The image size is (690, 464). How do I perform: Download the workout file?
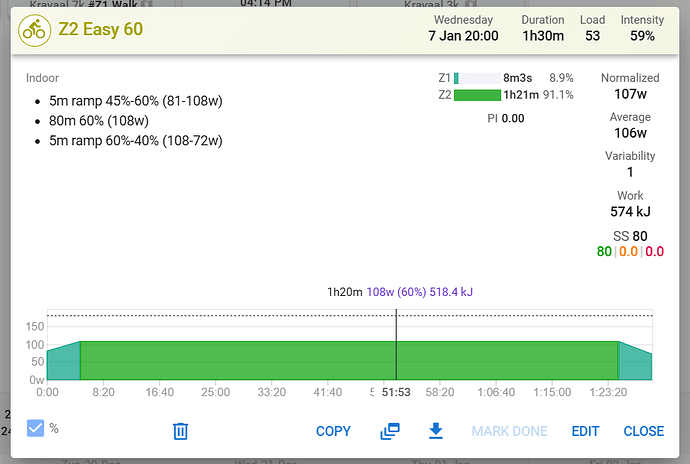[x=435, y=431]
